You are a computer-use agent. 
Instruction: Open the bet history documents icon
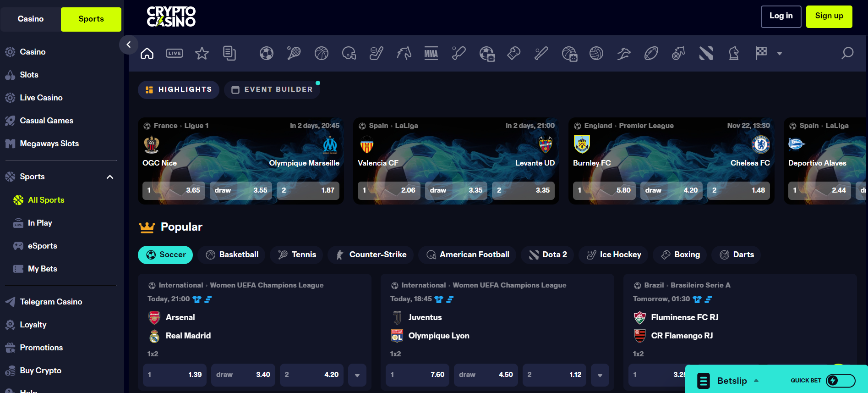pos(229,53)
